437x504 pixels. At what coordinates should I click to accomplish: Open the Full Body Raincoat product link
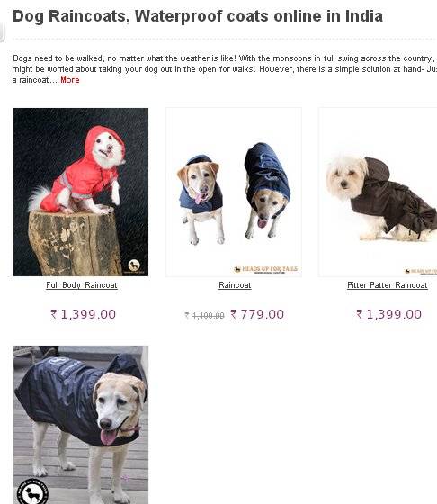[82, 285]
